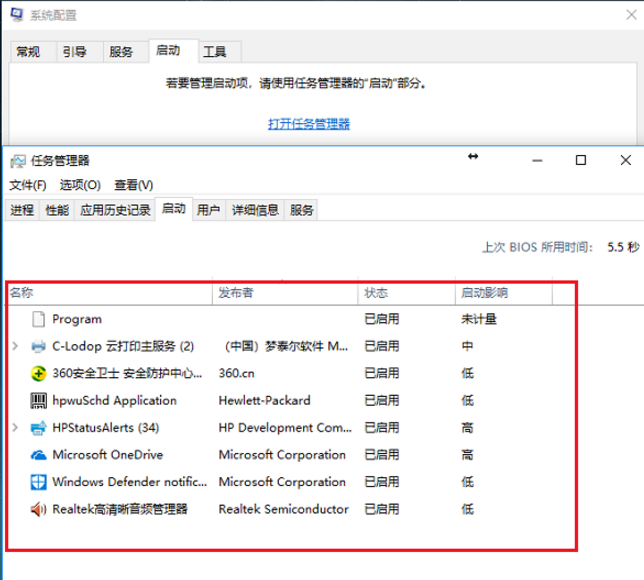Screen dimensions: 644x580
Task: Select the Program startup row name
Action: click(x=77, y=319)
